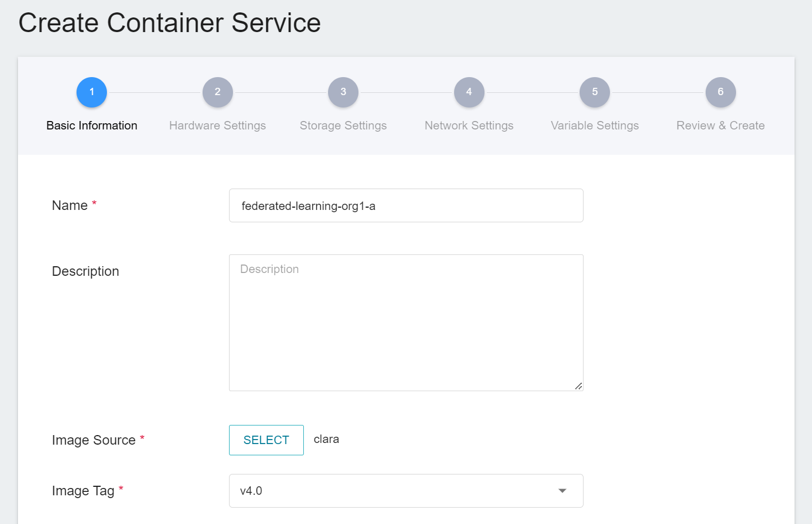Click the Image Tag label

click(x=83, y=491)
